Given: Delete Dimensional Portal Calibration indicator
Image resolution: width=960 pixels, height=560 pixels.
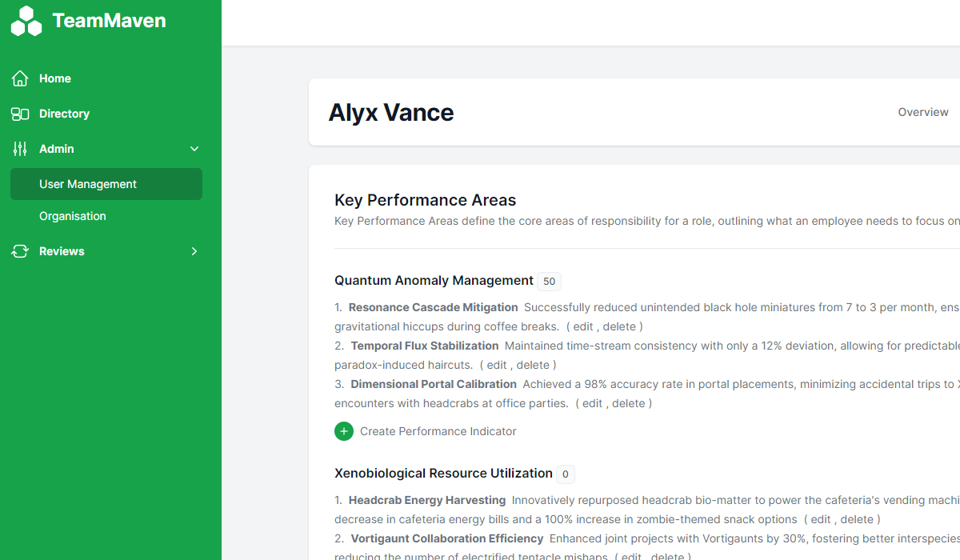Looking at the screenshot, I should [629, 403].
